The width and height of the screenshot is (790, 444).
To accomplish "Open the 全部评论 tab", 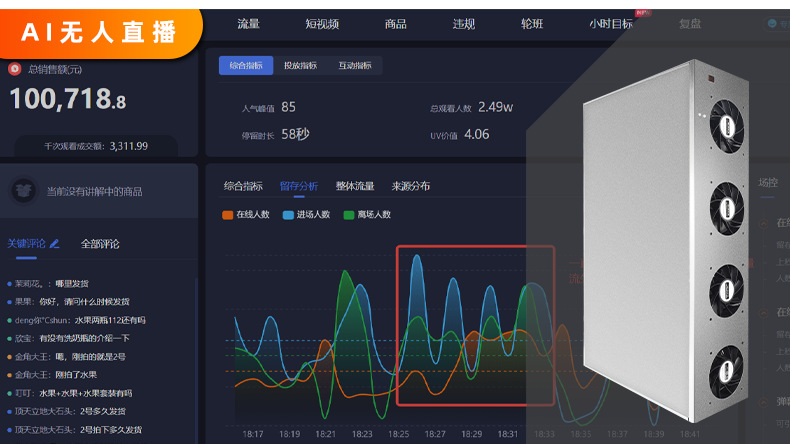I will (100, 244).
